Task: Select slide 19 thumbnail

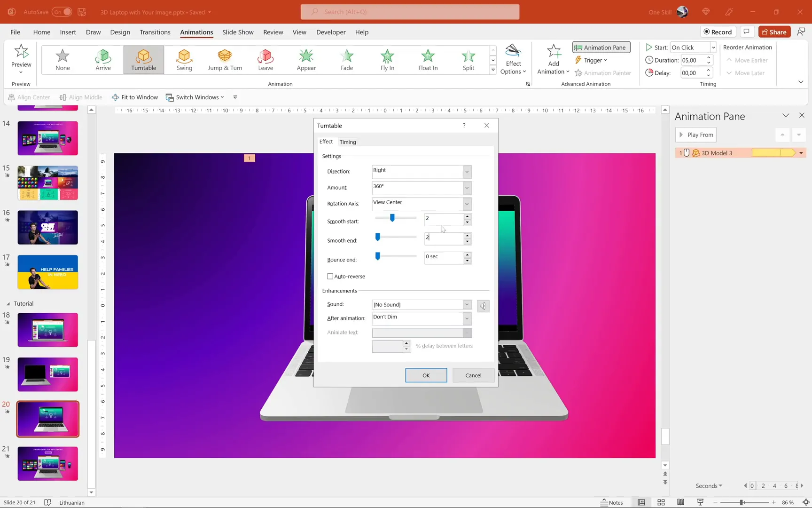Action: tap(48, 374)
